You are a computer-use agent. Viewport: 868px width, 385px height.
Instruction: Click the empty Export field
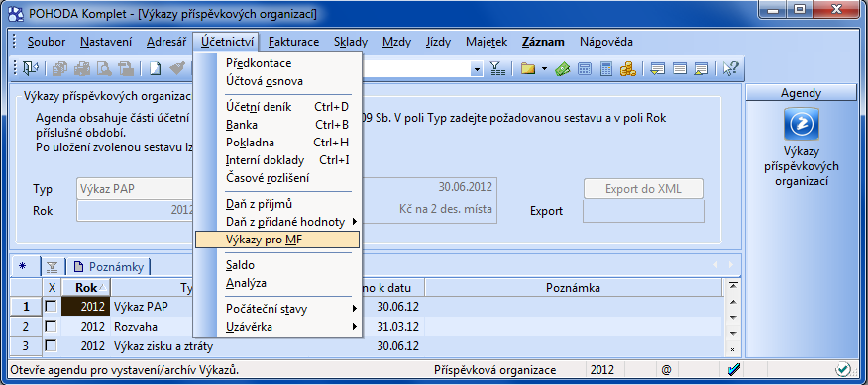click(x=643, y=212)
